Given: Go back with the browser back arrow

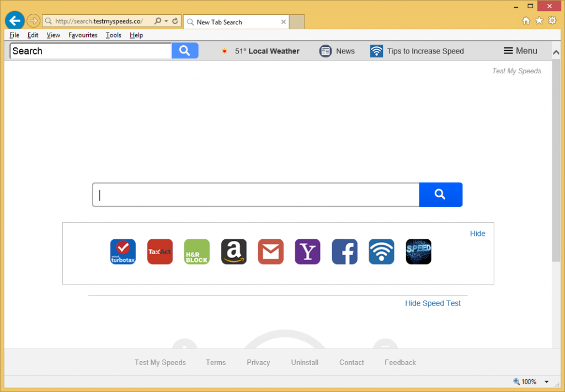Looking at the screenshot, I should pyautogui.click(x=14, y=20).
